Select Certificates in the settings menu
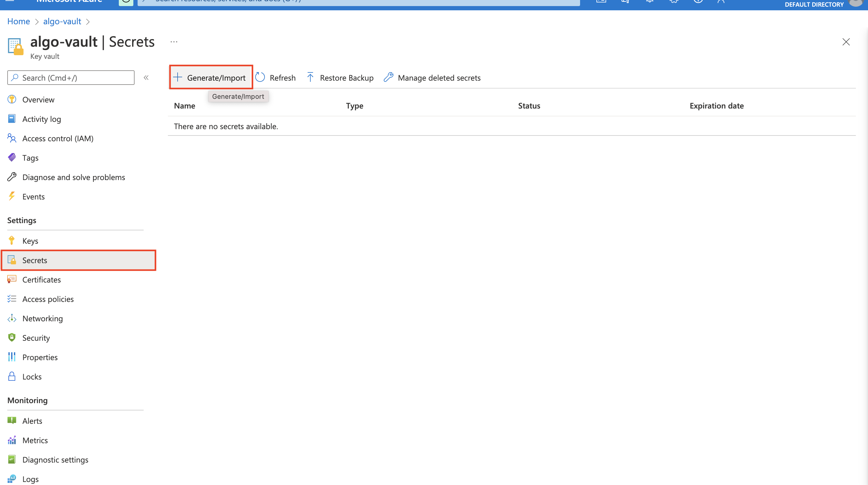The width and height of the screenshot is (868, 485). coord(42,279)
